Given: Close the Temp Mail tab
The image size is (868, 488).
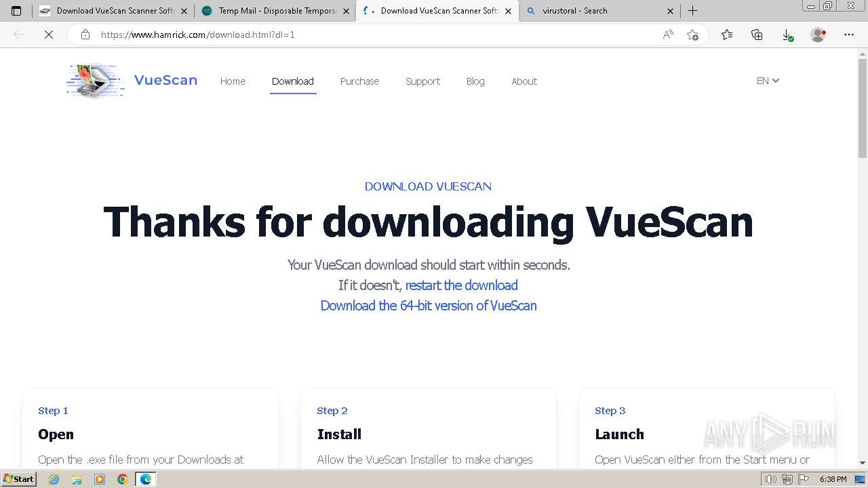Looking at the screenshot, I should tap(346, 11).
